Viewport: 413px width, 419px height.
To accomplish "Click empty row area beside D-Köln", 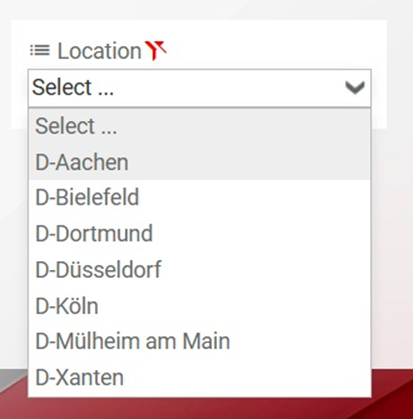I will coord(233,306).
